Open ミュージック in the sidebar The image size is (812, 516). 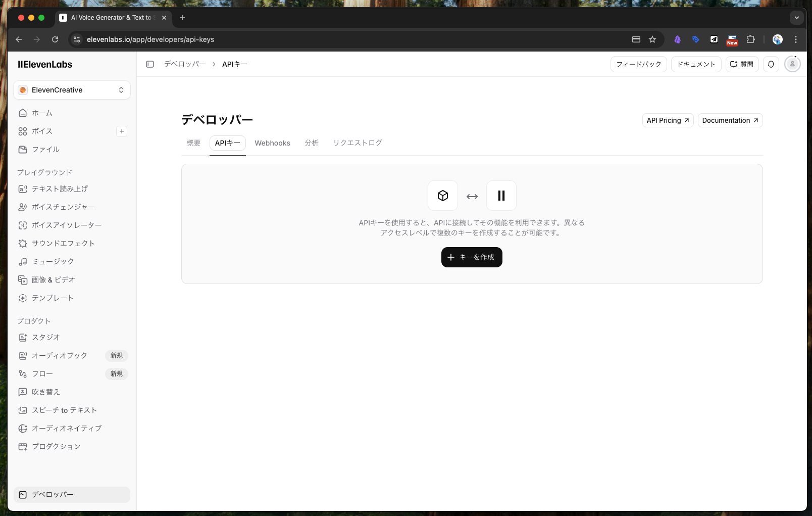(x=53, y=262)
